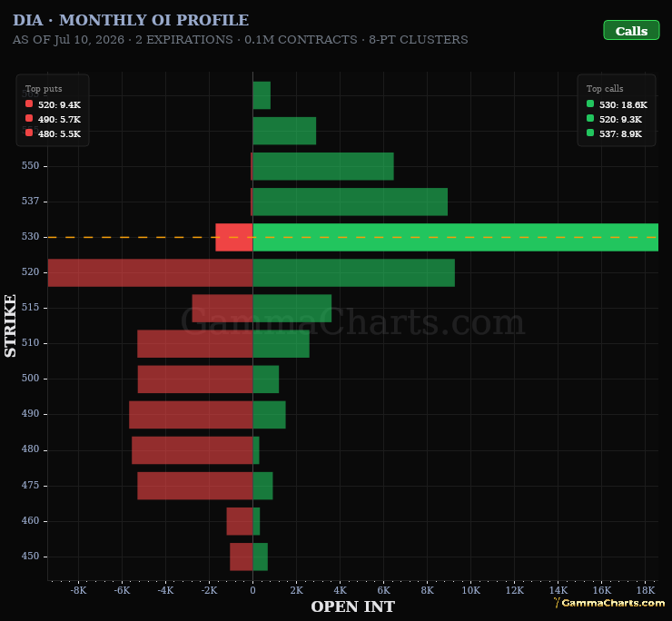Click the 18K open interest tick label

coord(646,590)
